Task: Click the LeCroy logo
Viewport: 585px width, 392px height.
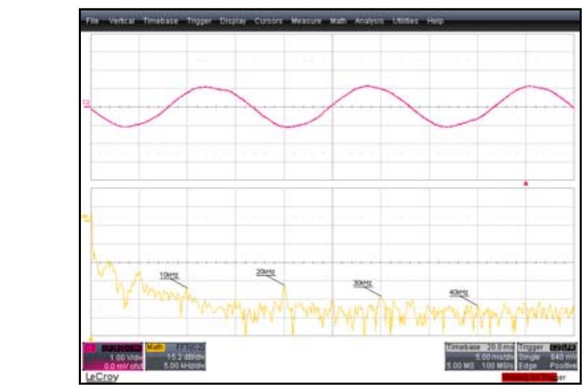Action: click(x=99, y=377)
